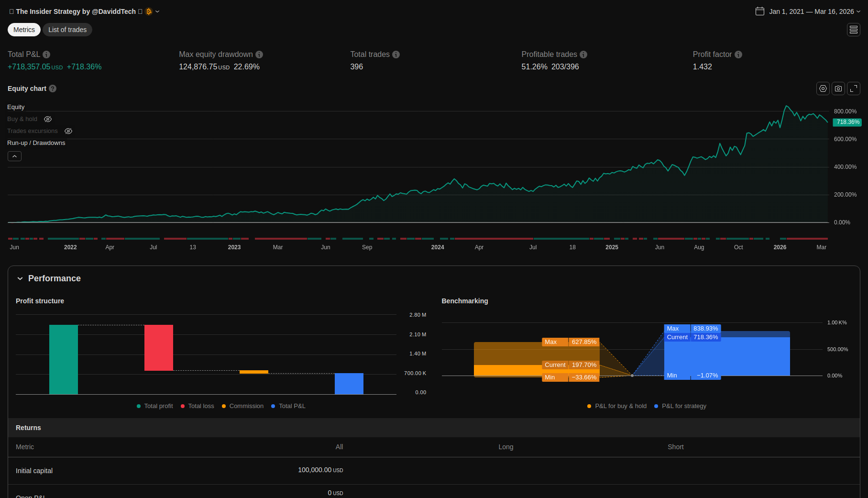Click the report layout icon under date range

853,30
